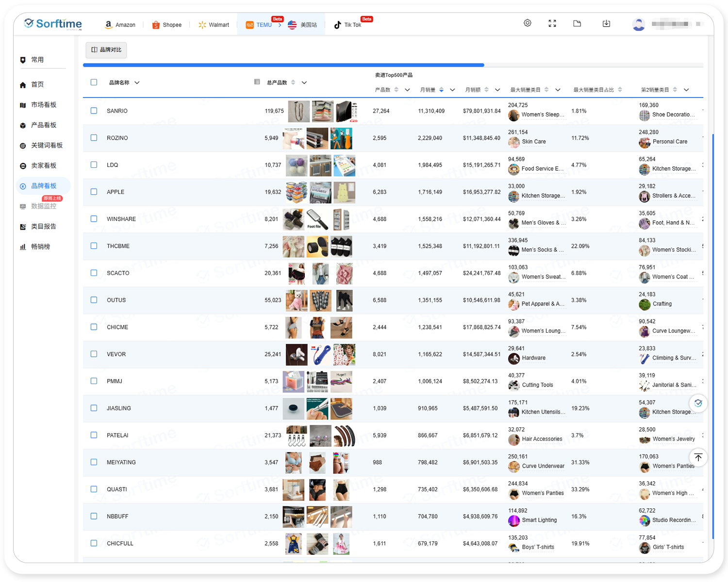728x582 pixels.
Task: Click first product thumbnail in THCBME row
Action: [x=294, y=246]
